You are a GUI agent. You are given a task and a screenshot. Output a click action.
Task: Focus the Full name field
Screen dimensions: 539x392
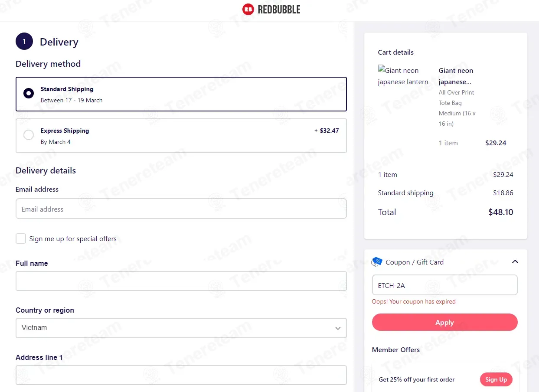(x=181, y=281)
